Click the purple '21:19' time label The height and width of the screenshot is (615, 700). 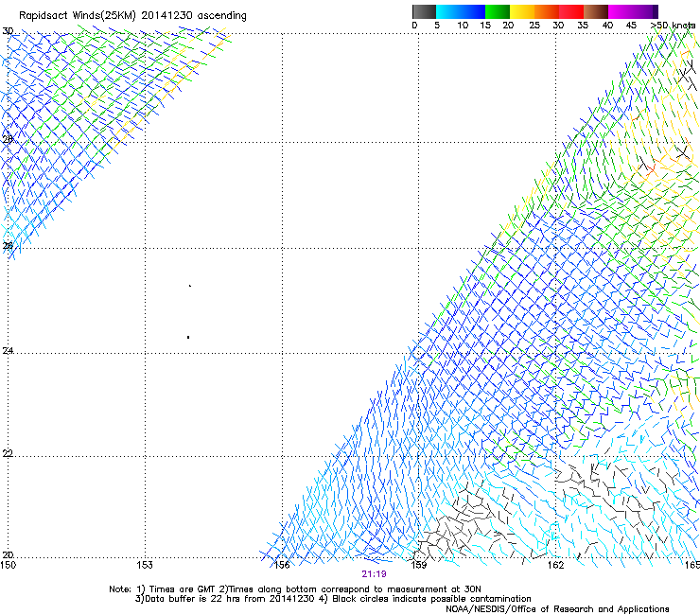[374, 574]
